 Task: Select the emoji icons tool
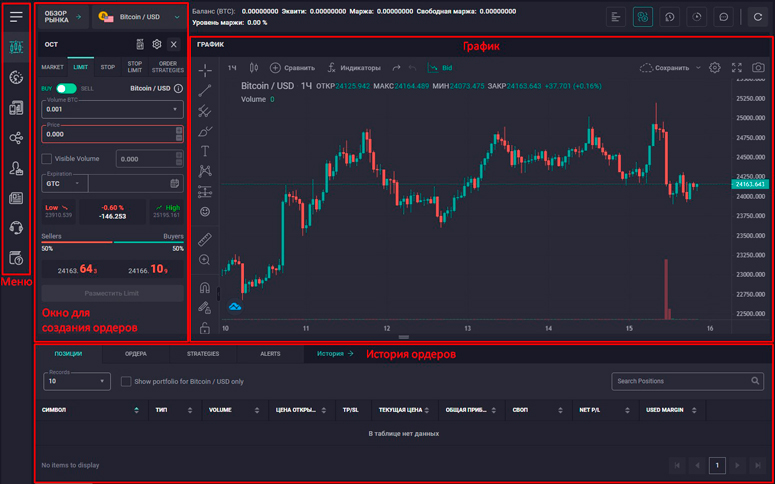[205, 212]
